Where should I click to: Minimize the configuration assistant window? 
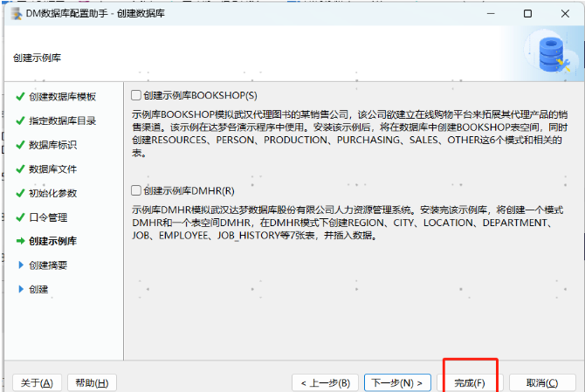(x=491, y=13)
